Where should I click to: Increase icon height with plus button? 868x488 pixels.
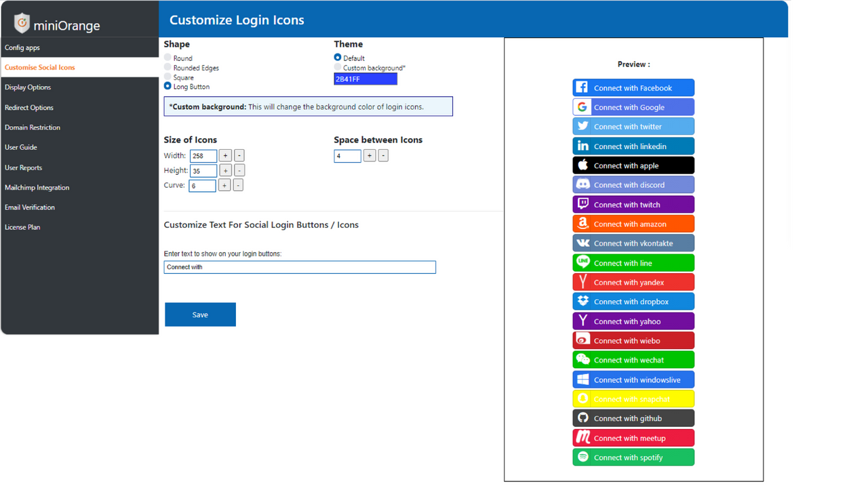tap(226, 170)
